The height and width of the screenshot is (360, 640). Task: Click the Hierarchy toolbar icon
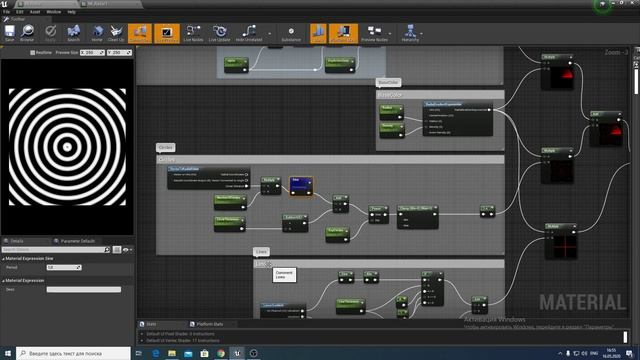(x=410, y=33)
